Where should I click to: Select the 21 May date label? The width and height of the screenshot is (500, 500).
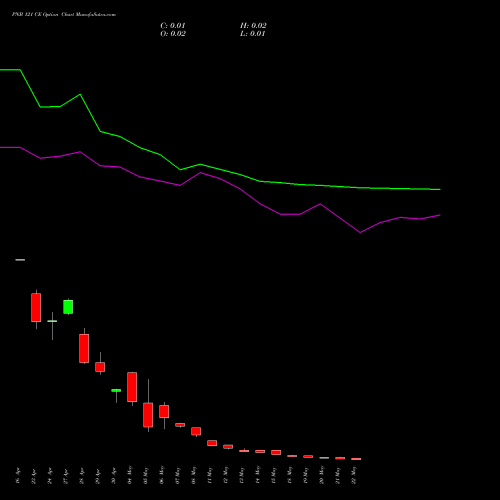coord(338,476)
